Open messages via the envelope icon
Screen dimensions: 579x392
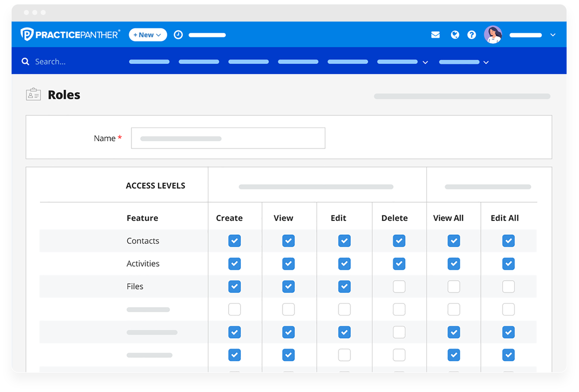pyautogui.click(x=435, y=34)
